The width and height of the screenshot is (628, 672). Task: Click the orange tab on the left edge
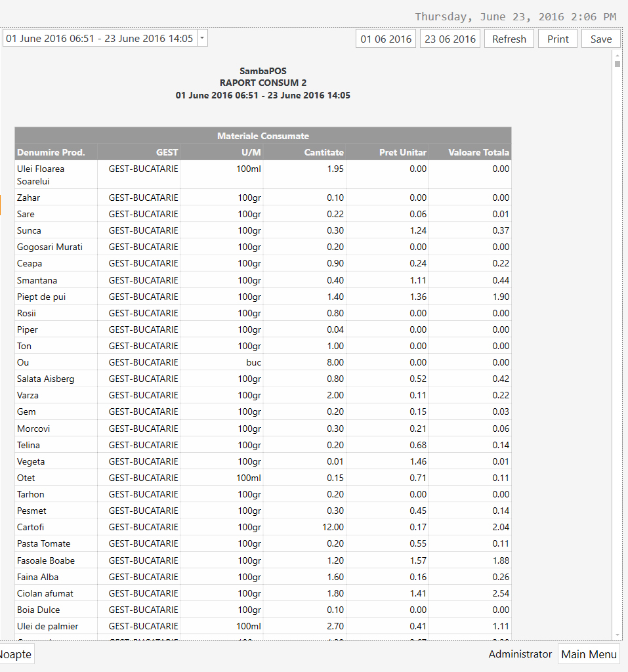point(2,205)
